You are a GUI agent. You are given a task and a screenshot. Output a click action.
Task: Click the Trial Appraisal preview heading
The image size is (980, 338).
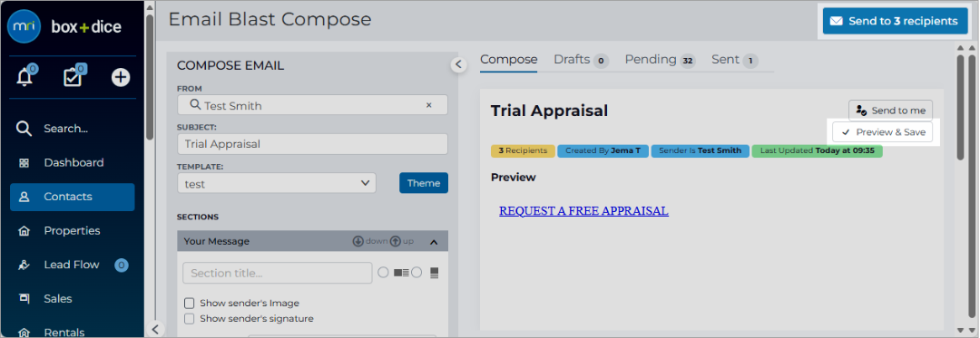coord(549,111)
